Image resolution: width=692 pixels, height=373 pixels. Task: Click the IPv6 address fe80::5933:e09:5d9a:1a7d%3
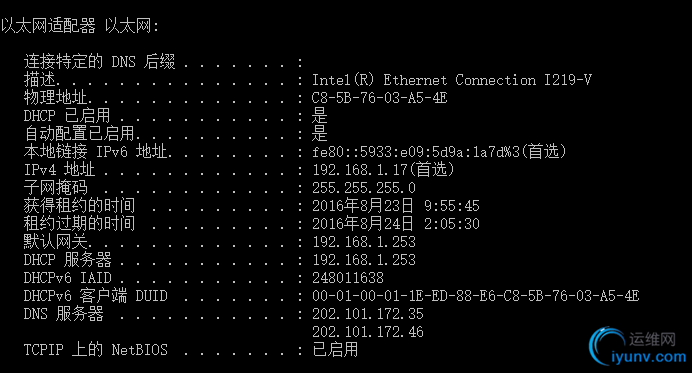pyautogui.click(x=416, y=152)
